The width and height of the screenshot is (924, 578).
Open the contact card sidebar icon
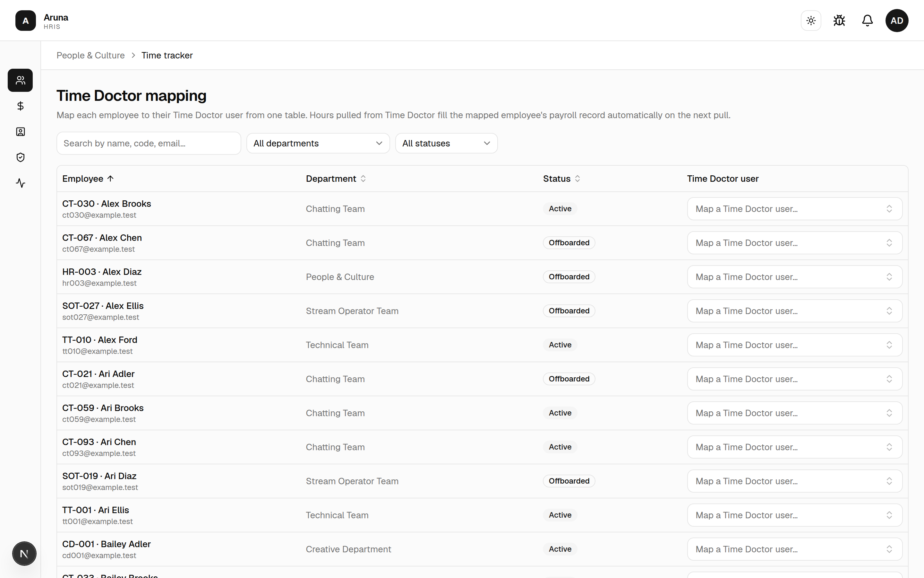(x=20, y=132)
